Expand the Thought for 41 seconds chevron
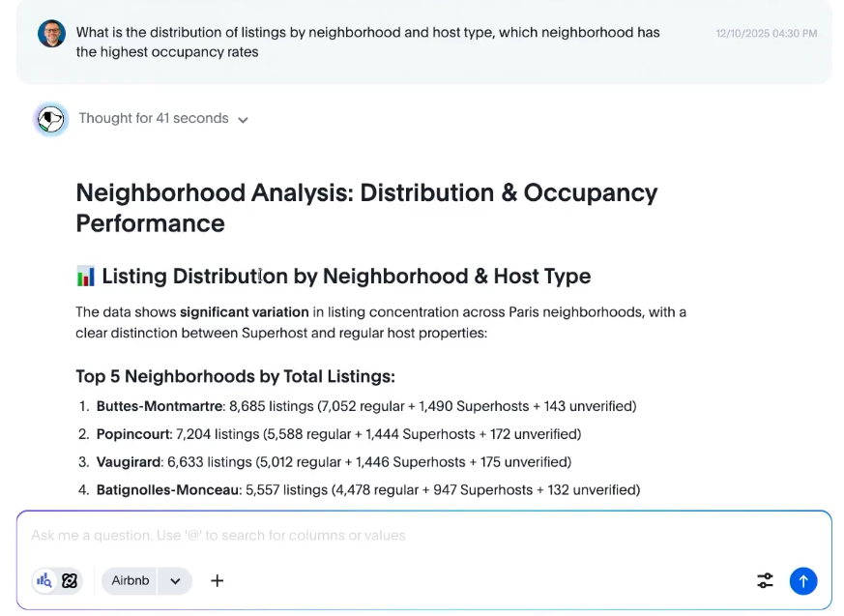 (243, 120)
